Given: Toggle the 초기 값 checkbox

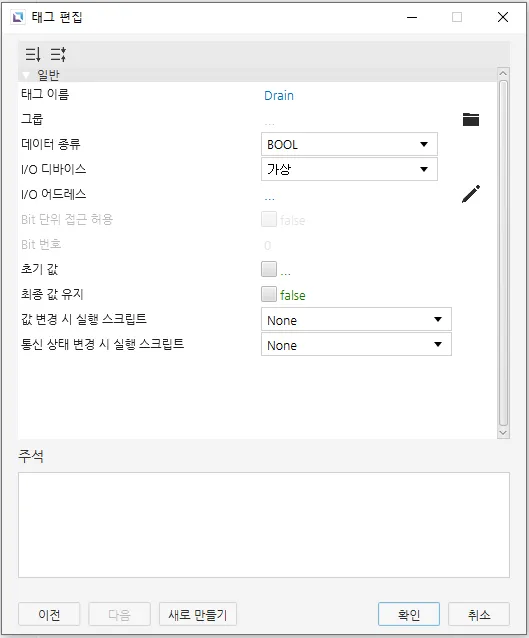Looking at the screenshot, I should 269,269.
